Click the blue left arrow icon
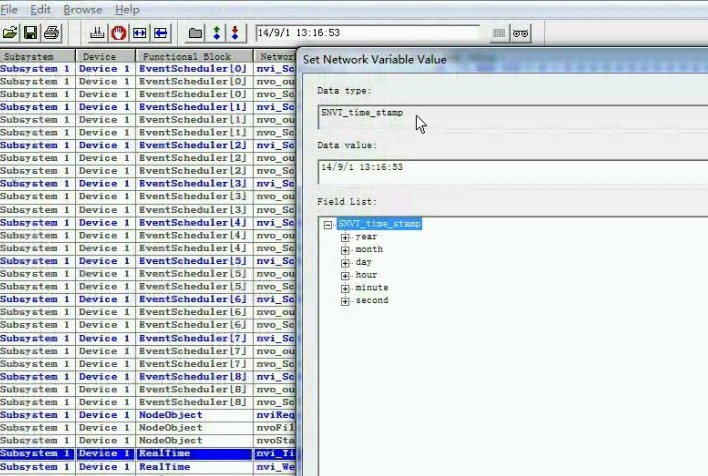 coord(161,33)
